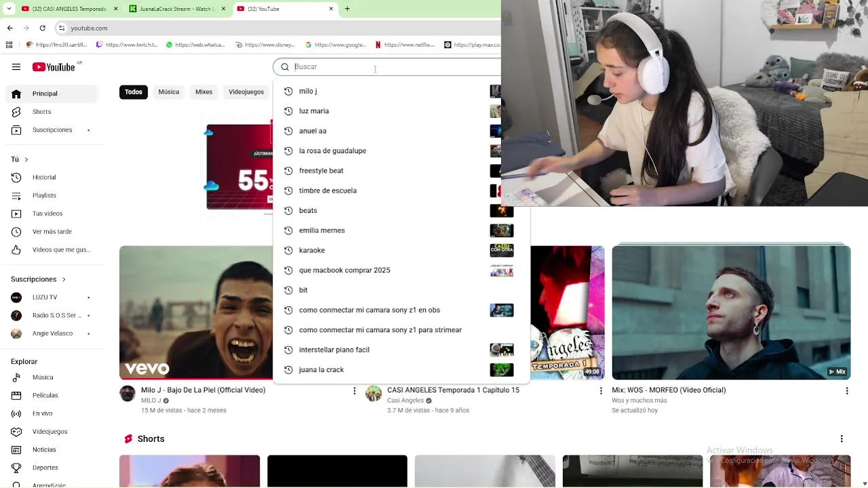Image resolution: width=868 pixels, height=488 pixels.
Task: Open the Shorts section options menu
Action: [842, 439]
